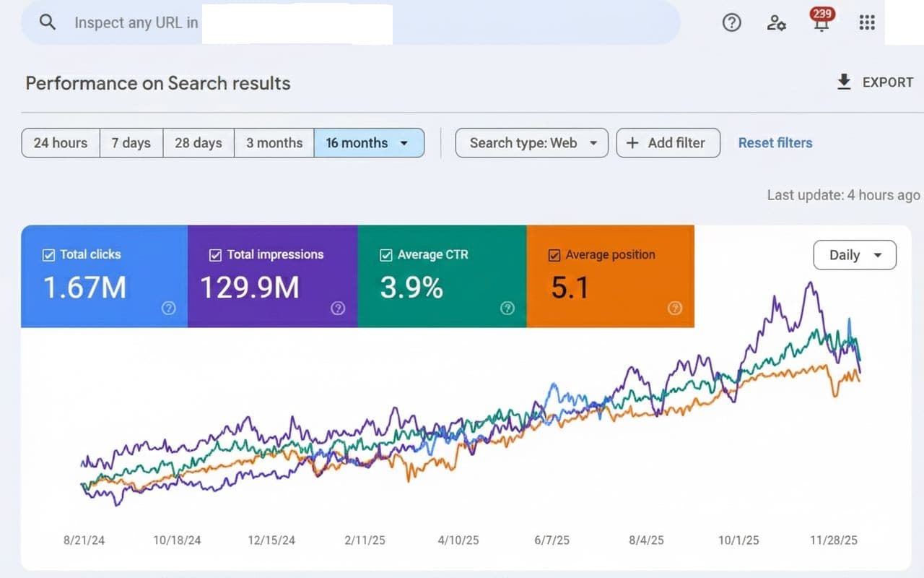This screenshot has width=924, height=578.
Task: Click the 10/18/24 axis date label
Action: 177,540
